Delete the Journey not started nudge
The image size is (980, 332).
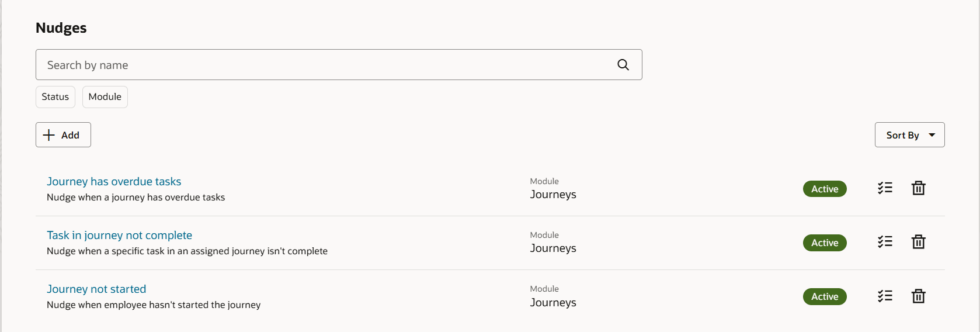[918, 296]
